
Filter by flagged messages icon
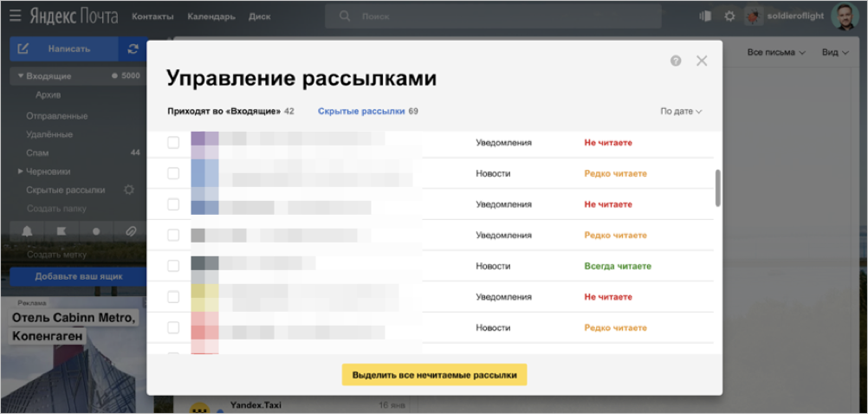(x=61, y=232)
